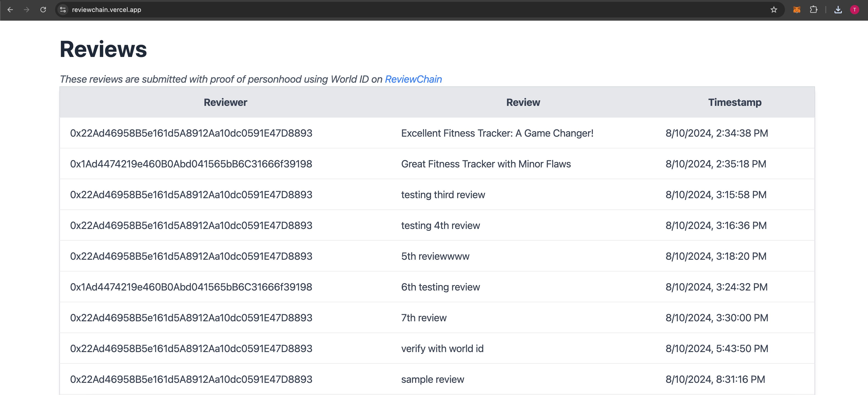The height and width of the screenshot is (395, 868).
Task: Select reviewer address in the testing third review row
Action: [x=191, y=195]
